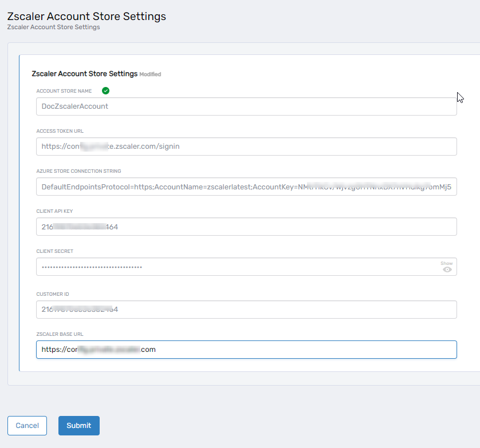Click the Customer ID text box
480x448 pixels.
click(x=246, y=310)
